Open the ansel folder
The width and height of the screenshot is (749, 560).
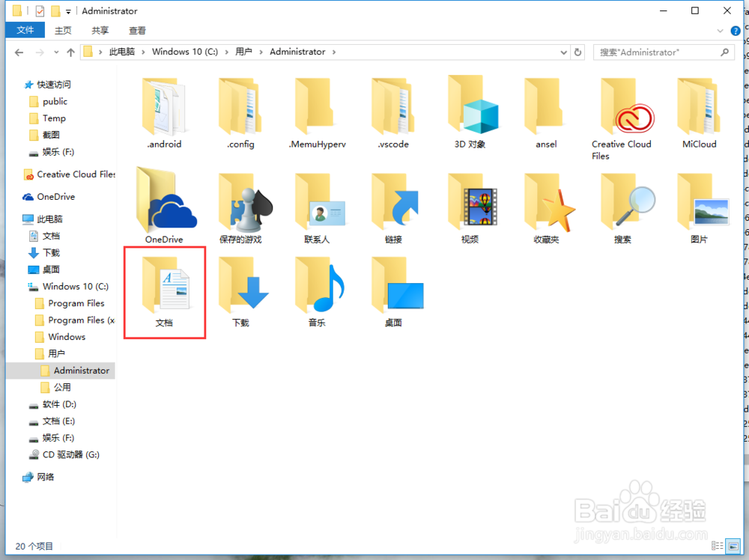(x=546, y=113)
